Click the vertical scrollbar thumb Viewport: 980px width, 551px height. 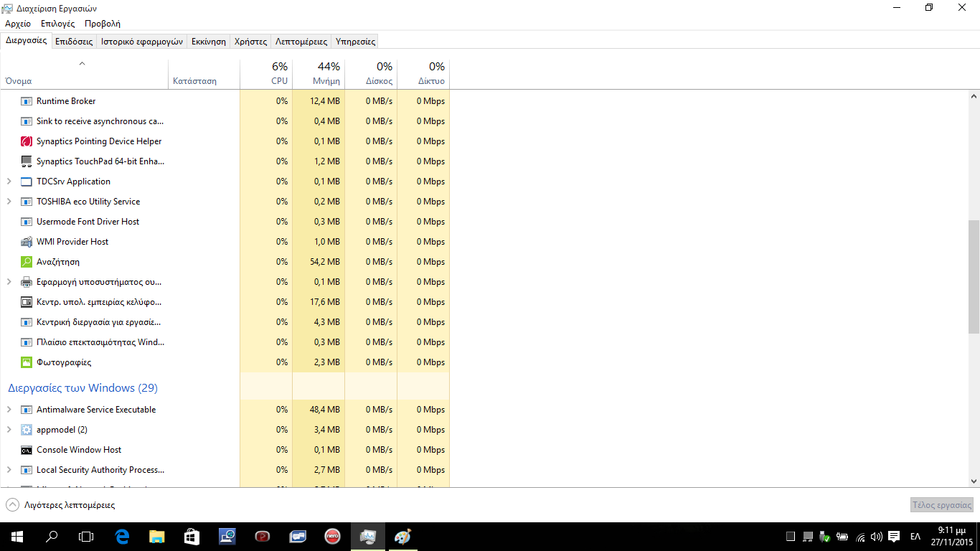(x=974, y=277)
